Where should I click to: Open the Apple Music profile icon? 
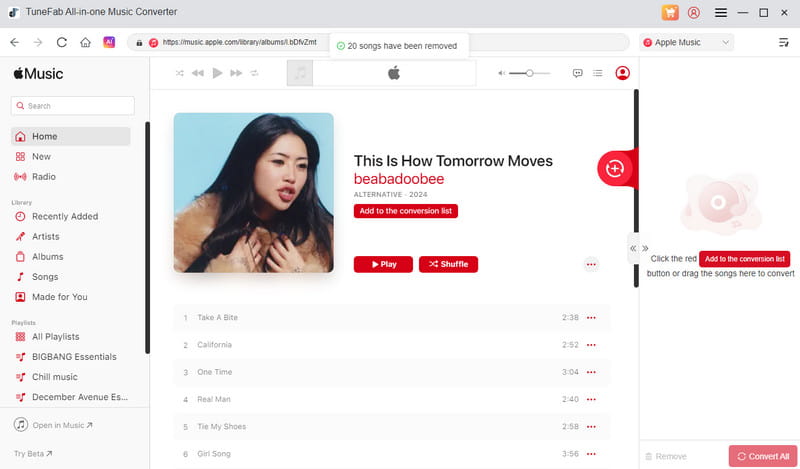[622, 73]
